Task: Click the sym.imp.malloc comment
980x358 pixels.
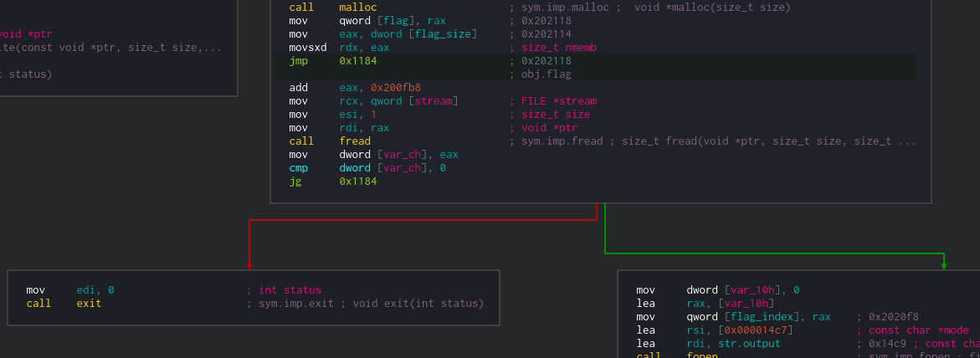Action: [650, 8]
